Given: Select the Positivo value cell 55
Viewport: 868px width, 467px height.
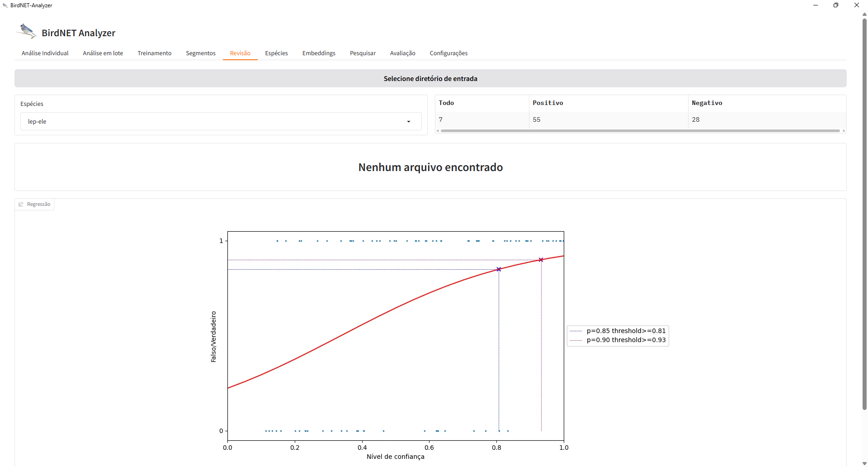Looking at the screenshot, I should pos(609,119).
